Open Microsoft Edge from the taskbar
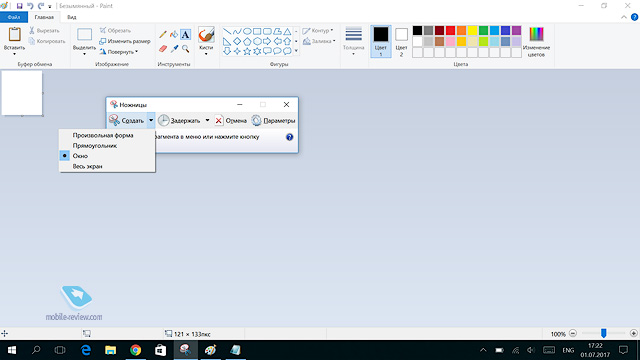Image resolution: width=640 pixels, height=360 pixels. (86, 350)
